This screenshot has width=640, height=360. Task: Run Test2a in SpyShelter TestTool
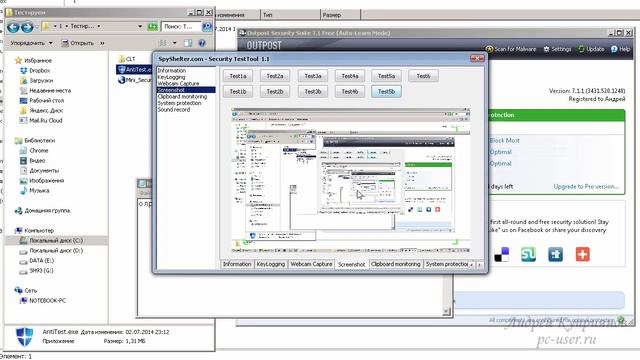(x=275, y=76)
